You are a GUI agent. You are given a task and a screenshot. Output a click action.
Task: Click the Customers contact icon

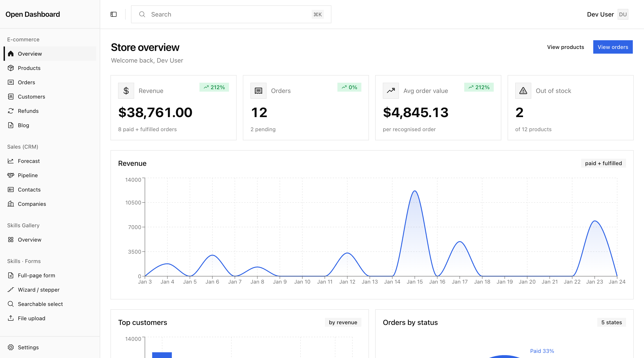[11, 97]
